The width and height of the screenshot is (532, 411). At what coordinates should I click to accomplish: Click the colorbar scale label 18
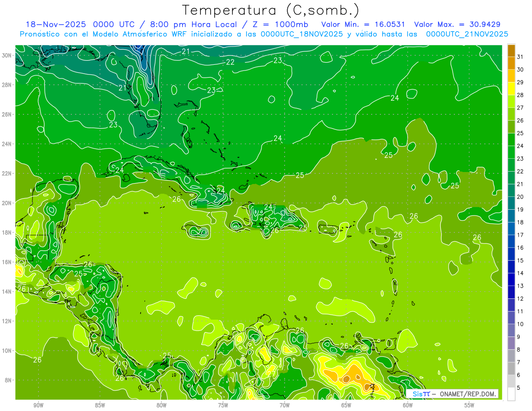520,222
